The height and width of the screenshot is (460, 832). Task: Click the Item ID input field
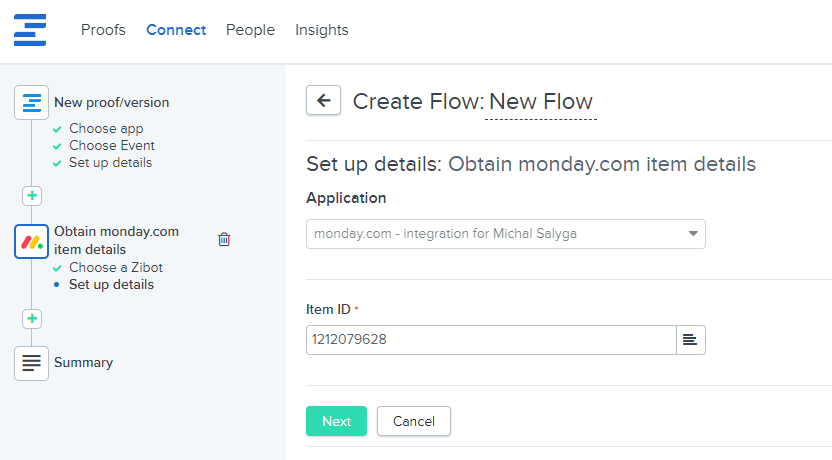pos(490,340)
